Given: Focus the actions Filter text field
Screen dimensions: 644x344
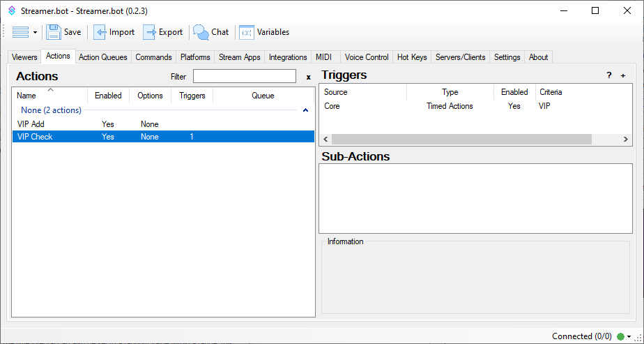Looking at the screenshot, I should (245, 77).
